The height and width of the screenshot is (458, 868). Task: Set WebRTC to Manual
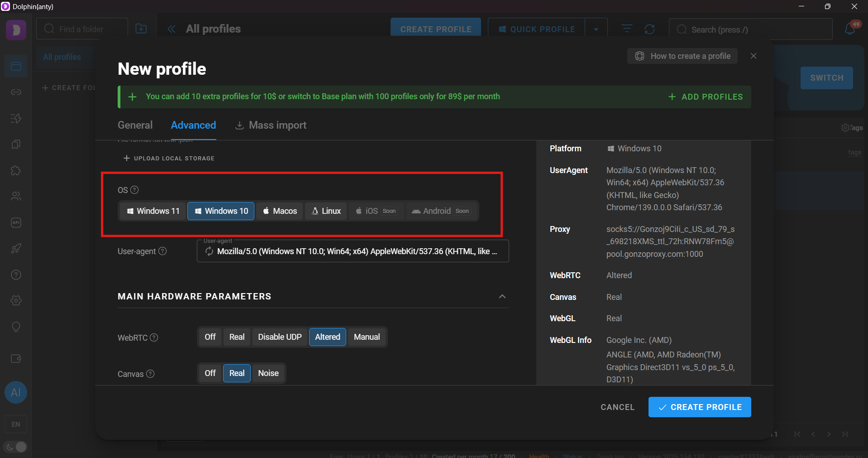[367, 337]
